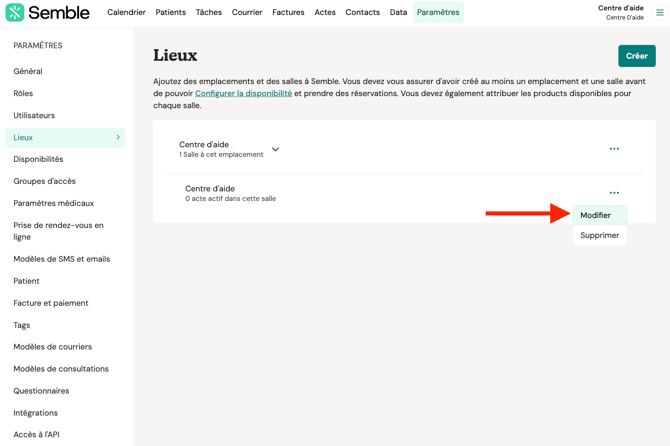Select Modèles de SMS et emails
670x446 pixels.
point(61,259)
